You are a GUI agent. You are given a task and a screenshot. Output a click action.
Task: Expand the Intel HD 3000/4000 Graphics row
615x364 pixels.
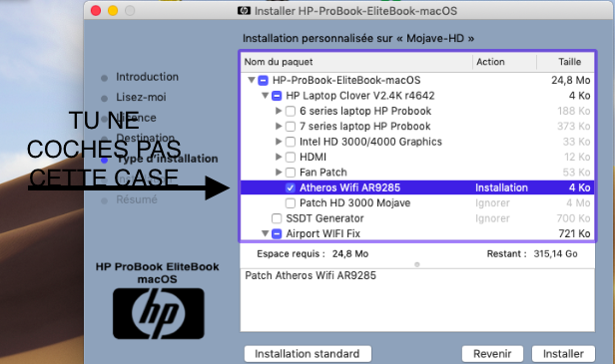279,142
